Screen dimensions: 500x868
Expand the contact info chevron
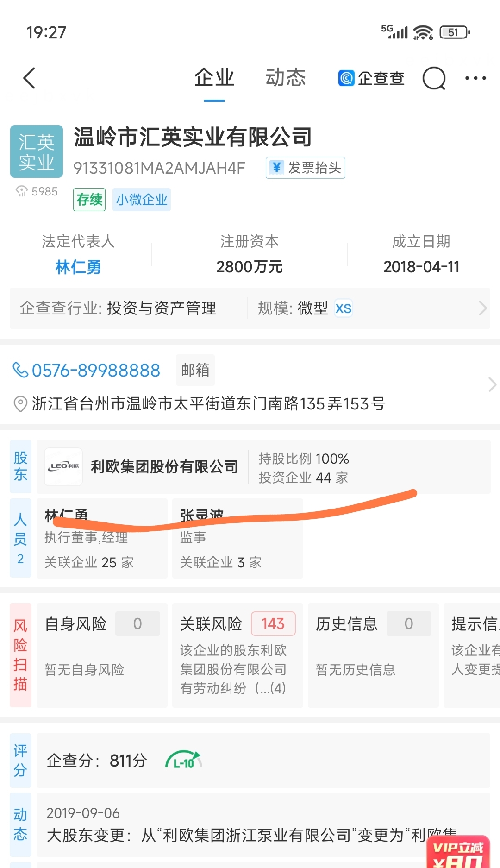(x=492, y=384)
